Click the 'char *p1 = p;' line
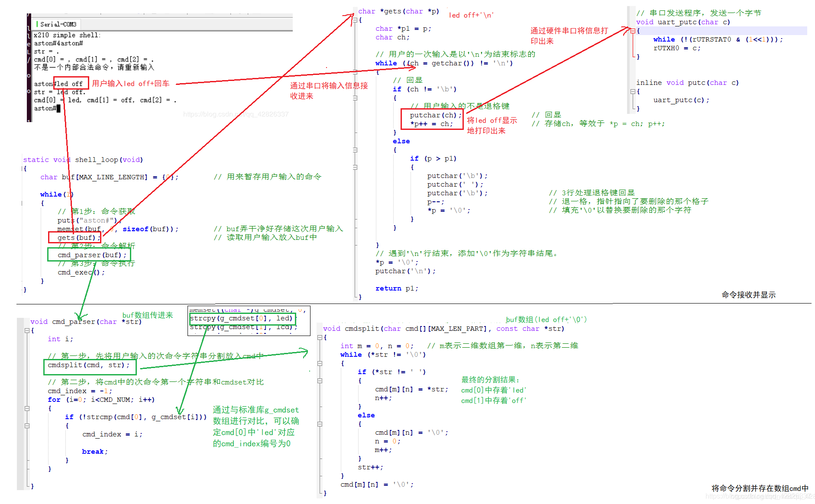Viewport: 815px width, 504px height. (403, 29)
